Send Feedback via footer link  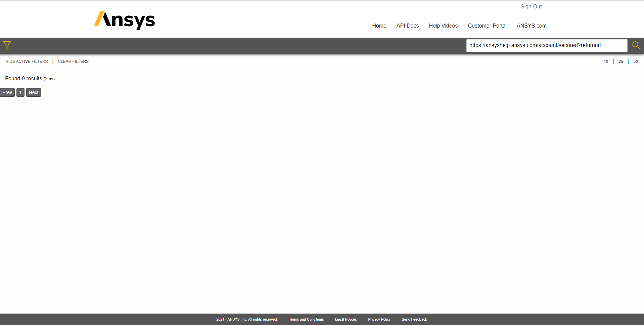(414, 319)
